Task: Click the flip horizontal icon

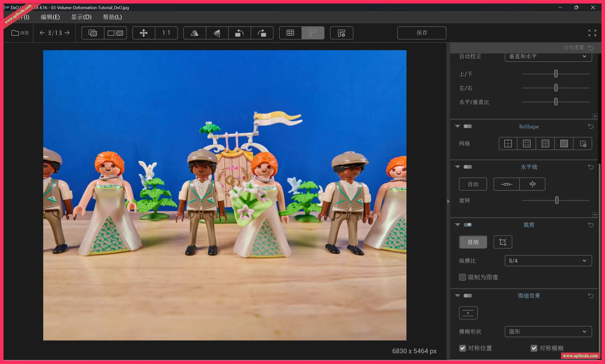Action: (194, 33)
